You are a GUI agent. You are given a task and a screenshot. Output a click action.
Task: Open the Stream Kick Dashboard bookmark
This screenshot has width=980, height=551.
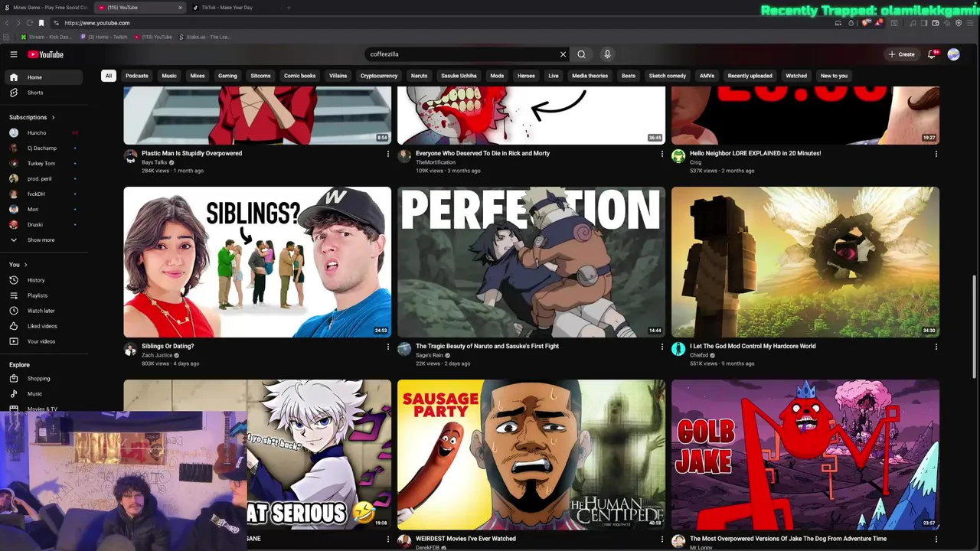coord(47,37)
